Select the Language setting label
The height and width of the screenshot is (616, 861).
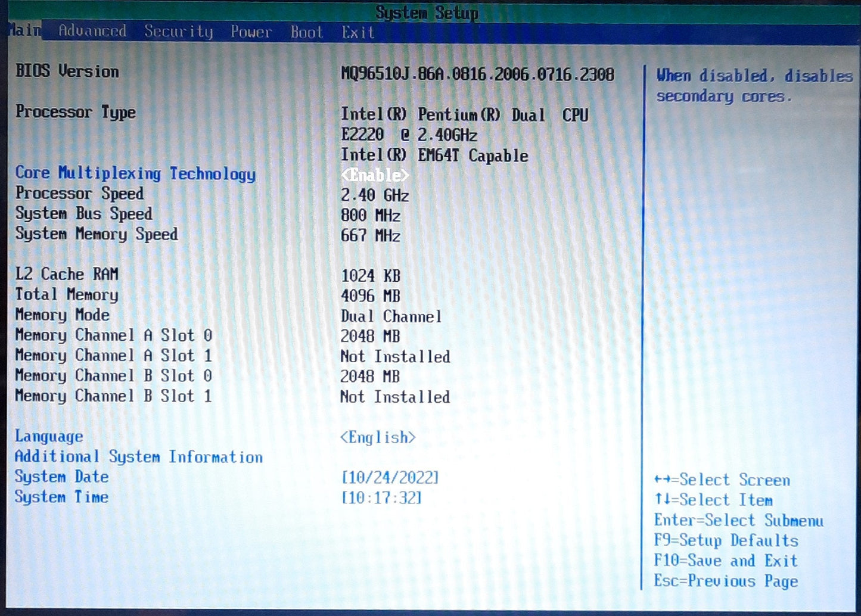click(49, 437)
